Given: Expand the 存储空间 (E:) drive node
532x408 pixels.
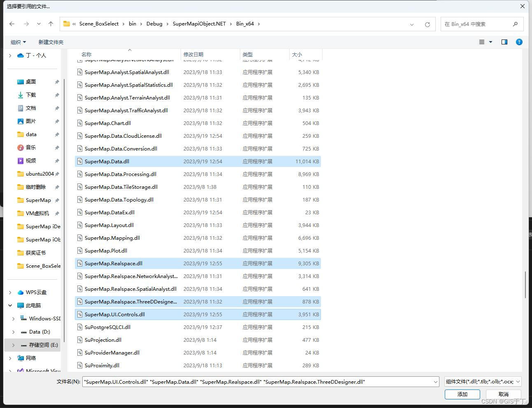Looking at the screenshot, I should point(13,345).
